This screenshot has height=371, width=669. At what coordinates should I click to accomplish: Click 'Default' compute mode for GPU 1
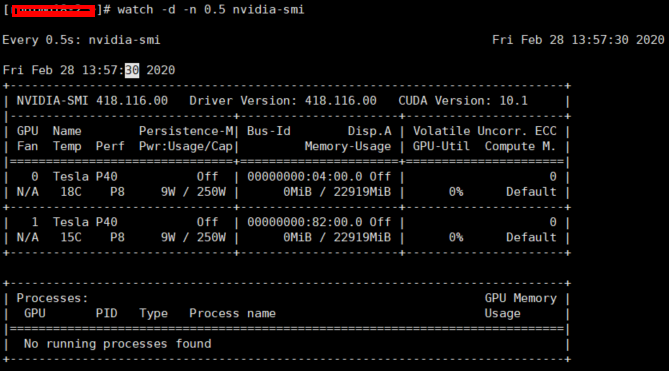point(531,238)
